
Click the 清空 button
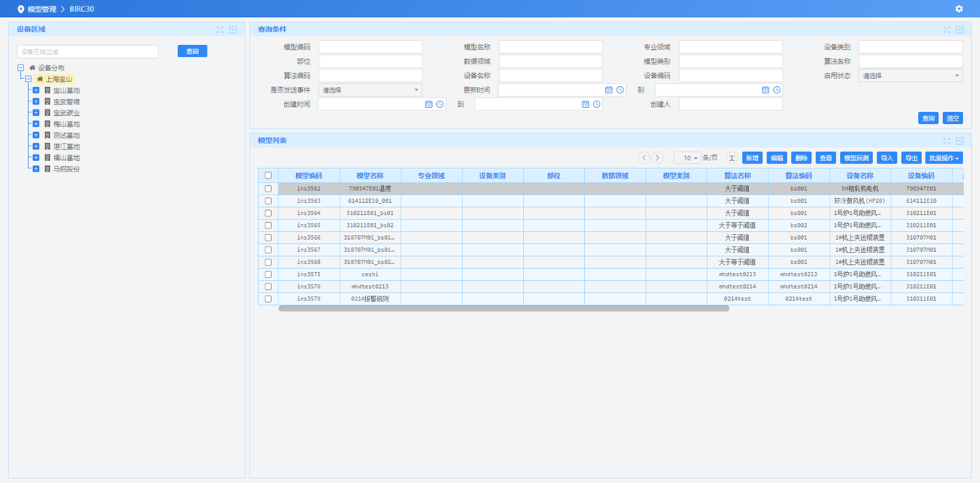click(x=953, y=118)
